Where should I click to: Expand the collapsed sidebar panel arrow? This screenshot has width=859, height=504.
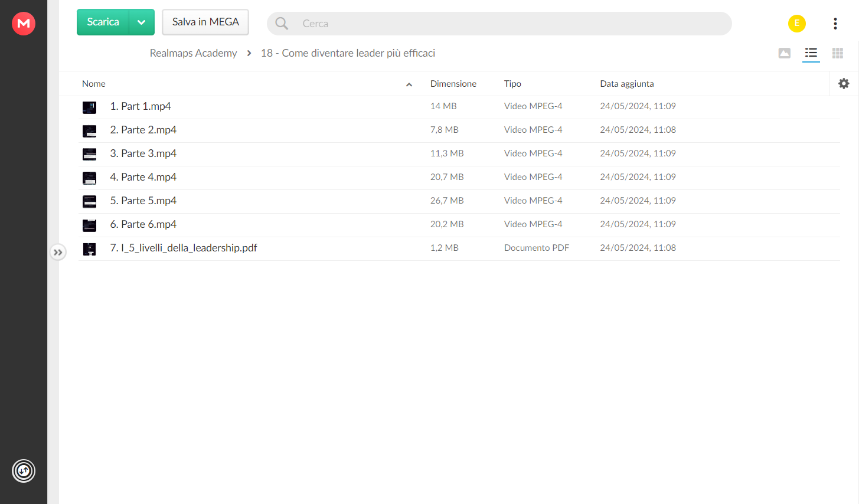tap(58, 253)
